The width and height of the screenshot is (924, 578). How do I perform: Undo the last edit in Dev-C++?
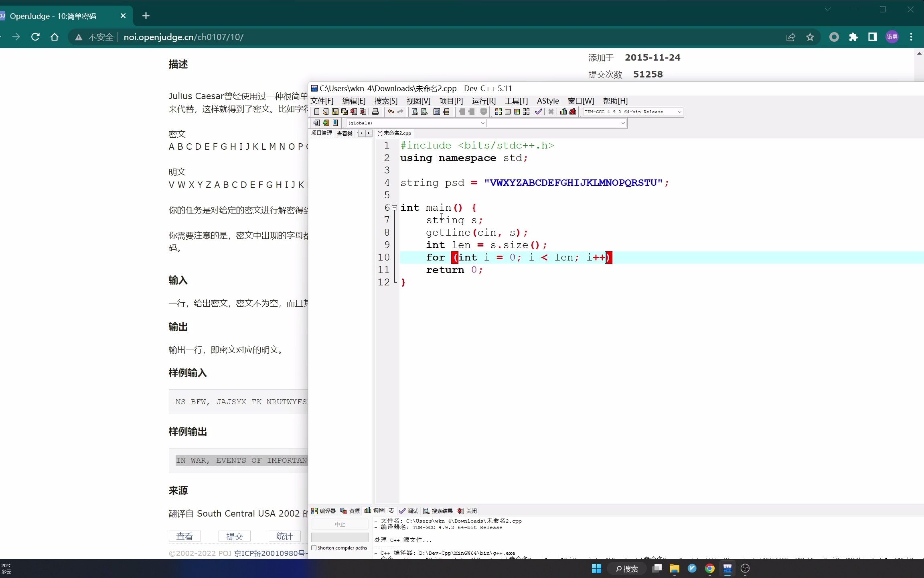pyautogui.click(x=391, y=112)
